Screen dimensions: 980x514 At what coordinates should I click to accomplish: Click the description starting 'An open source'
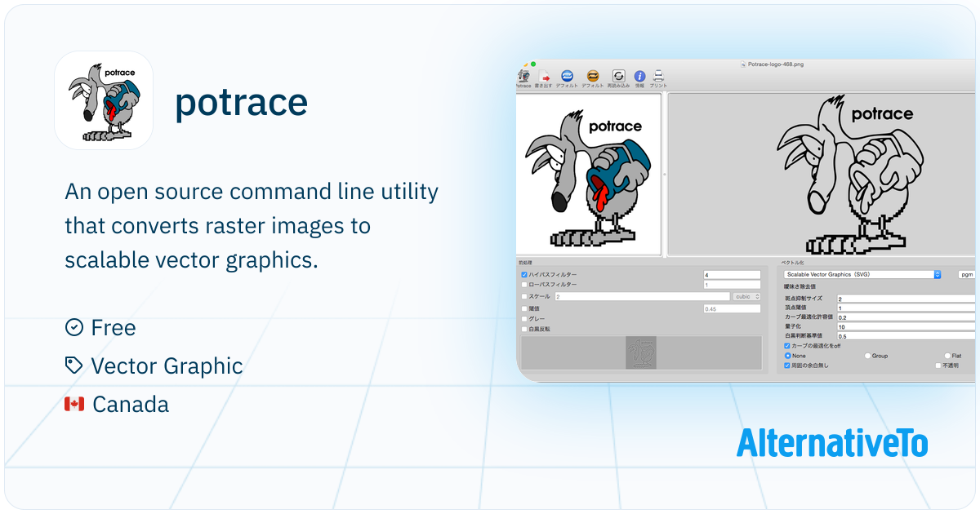tap(252, 226)
